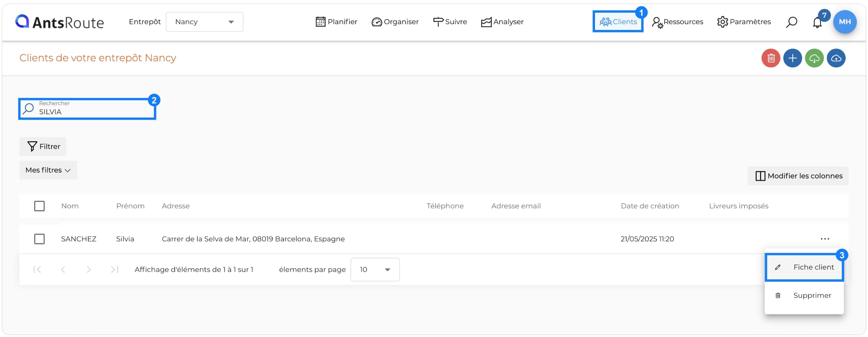
Task: Sort by the Nom column header
Action: 70,206
